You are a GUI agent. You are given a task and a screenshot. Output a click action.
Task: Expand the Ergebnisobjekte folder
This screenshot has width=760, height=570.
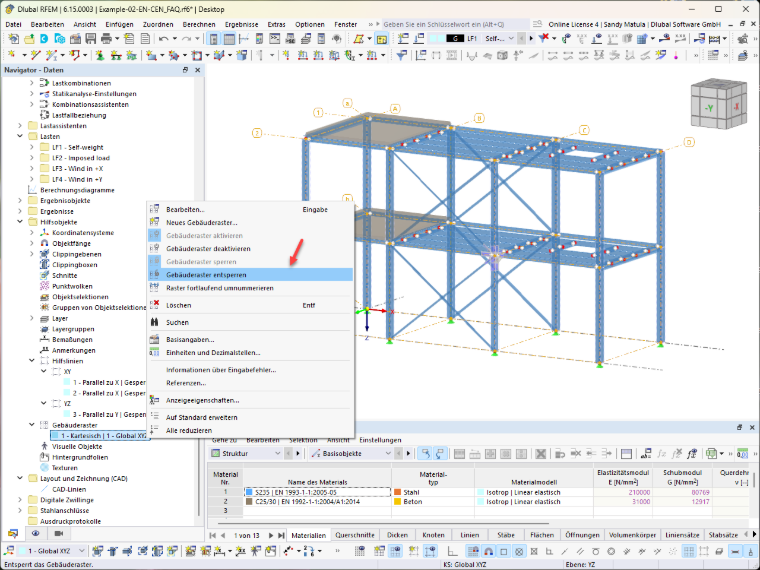coord(20,200)
